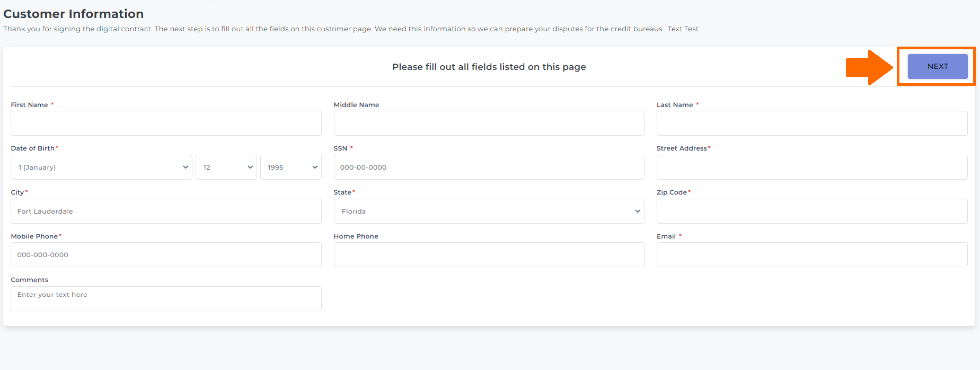Click the 'Thank you for signing' instruction paragraph

[351, 29]
